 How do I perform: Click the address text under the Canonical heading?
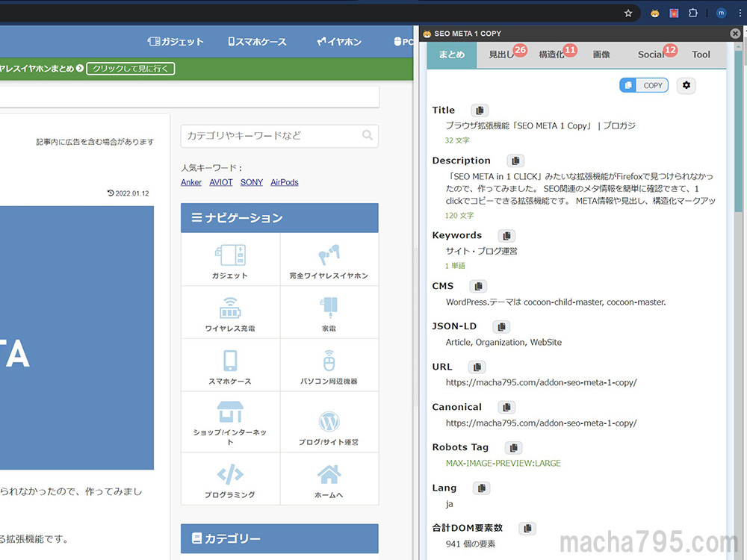[541, 423]
